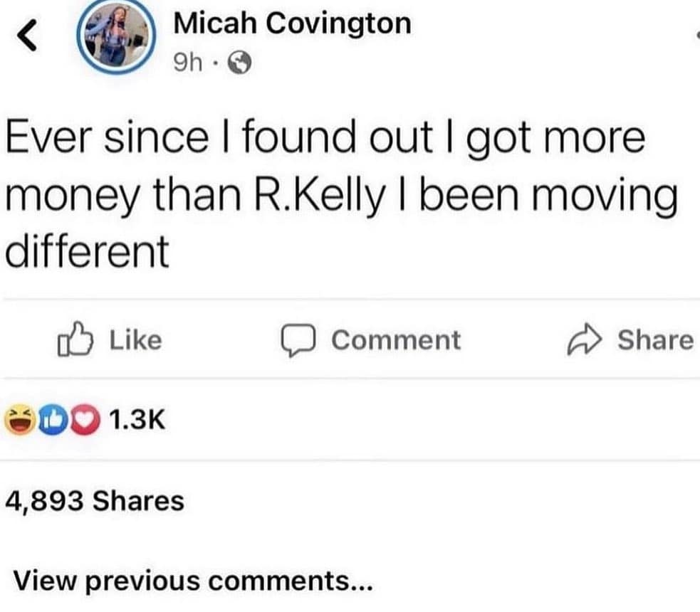Click the Share arrow icon

[585, 339]
